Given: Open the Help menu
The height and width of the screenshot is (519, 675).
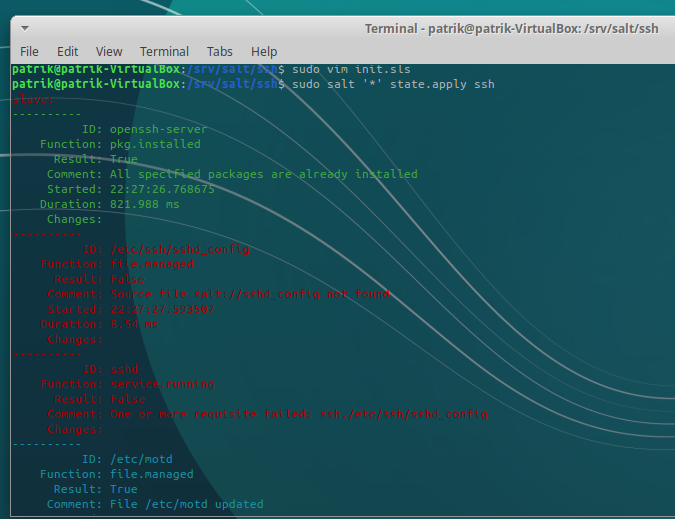Looking at the screenshot, I should click(x=264, y=51).
